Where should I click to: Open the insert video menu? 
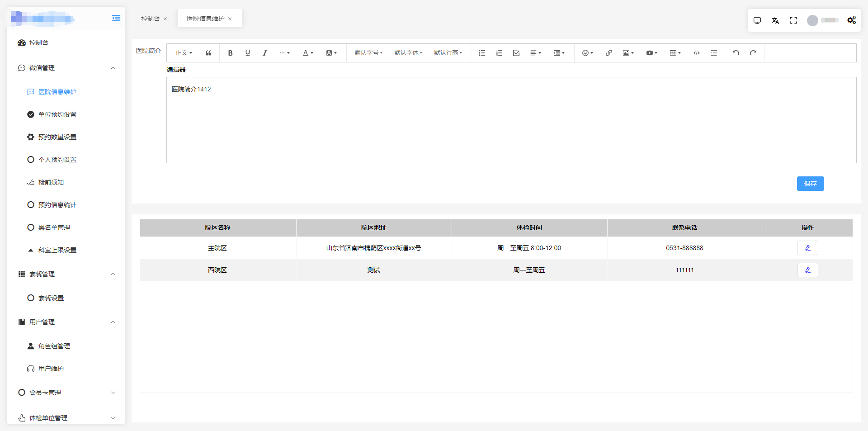pos(652,53)
